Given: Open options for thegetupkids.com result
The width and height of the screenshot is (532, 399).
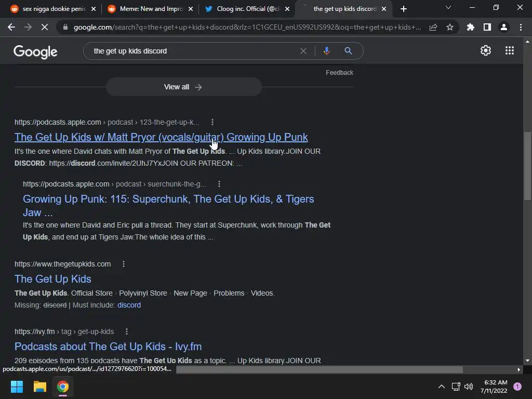Looking at the screenshot, I should [124, 264].
